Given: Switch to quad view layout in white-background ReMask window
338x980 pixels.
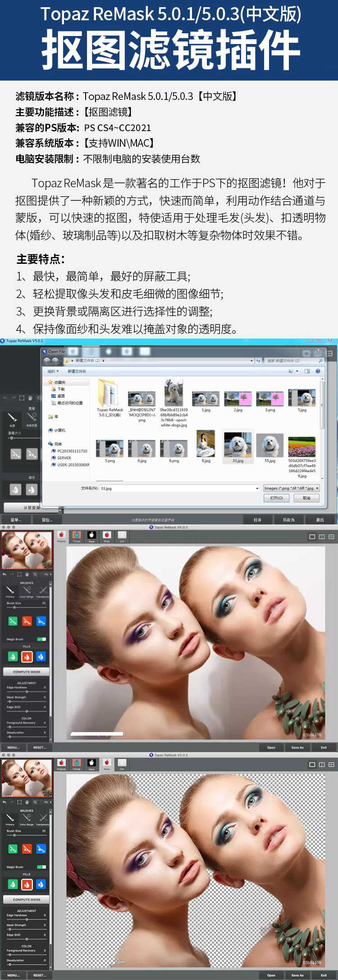Looking at the screenshot, I should point(331,537).
